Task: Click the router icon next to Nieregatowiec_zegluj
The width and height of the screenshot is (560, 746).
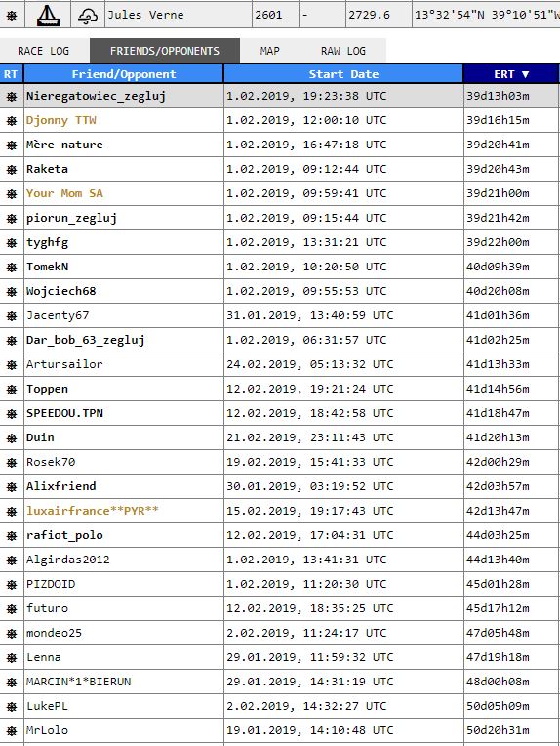Action: pos(12,96)
